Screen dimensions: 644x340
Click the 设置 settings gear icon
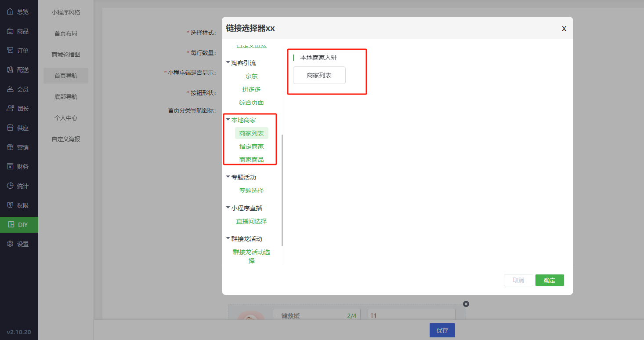pyautogui.click(x=10, y=244)
